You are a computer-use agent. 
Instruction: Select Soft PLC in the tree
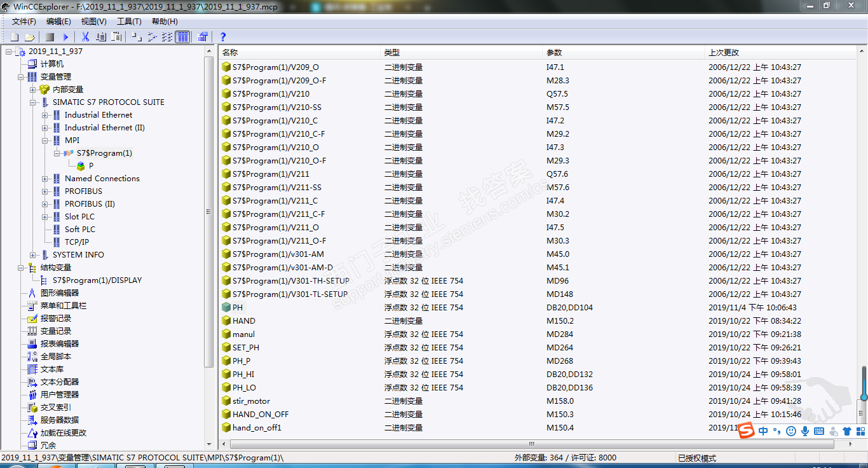(80, 230)
